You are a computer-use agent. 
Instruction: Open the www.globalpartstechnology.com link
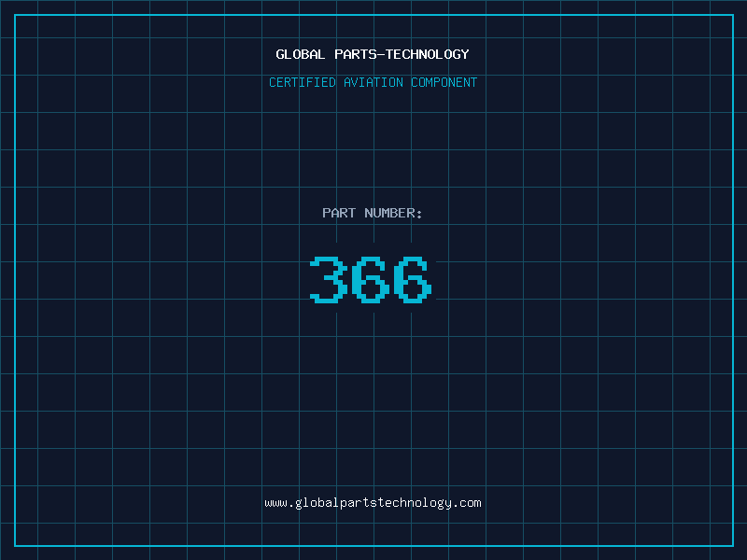pyautogui.click(x=373, y=503)
